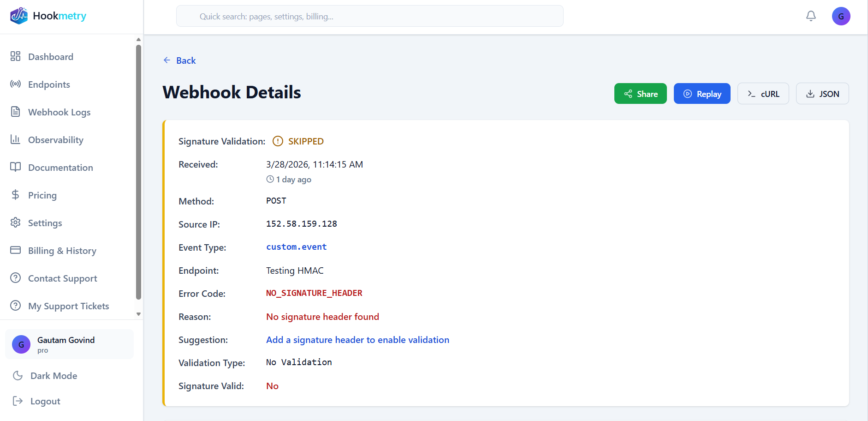Go Back to the previous page
868x421 pixels.
(179, 60)
